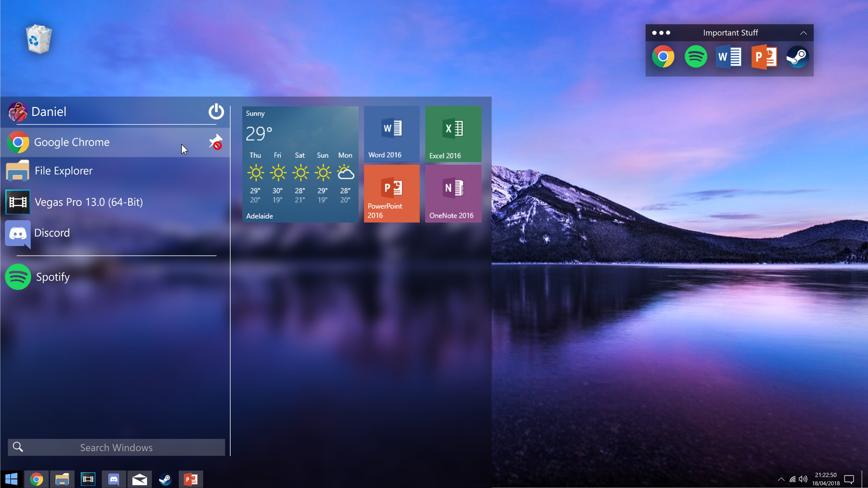Viewport: 868px width, 488px height.
Task: Open Steam from Important Stuff panel
Action: pyautogui.click(x=797, y=57)
